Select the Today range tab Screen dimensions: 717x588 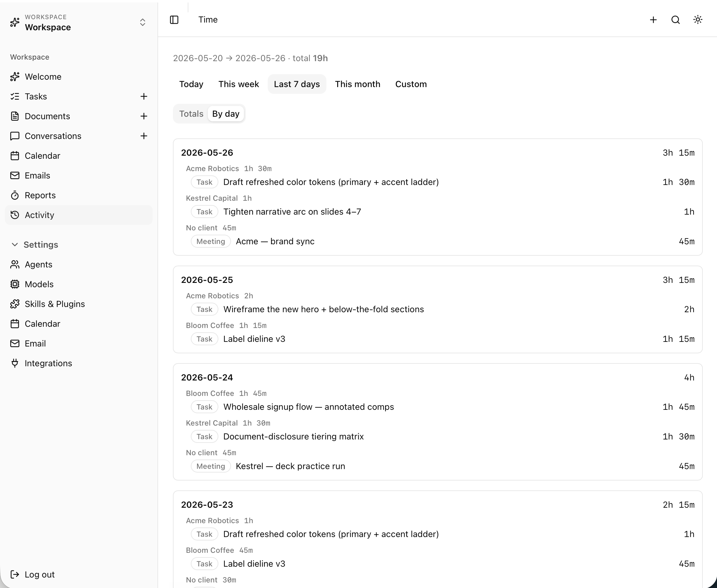(x=191, y=84)
